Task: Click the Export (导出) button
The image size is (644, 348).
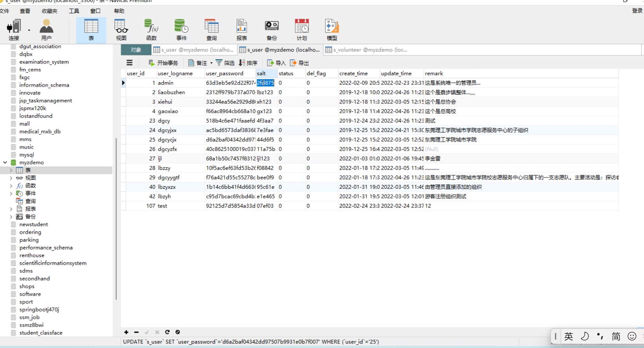Action: (299, 63)
